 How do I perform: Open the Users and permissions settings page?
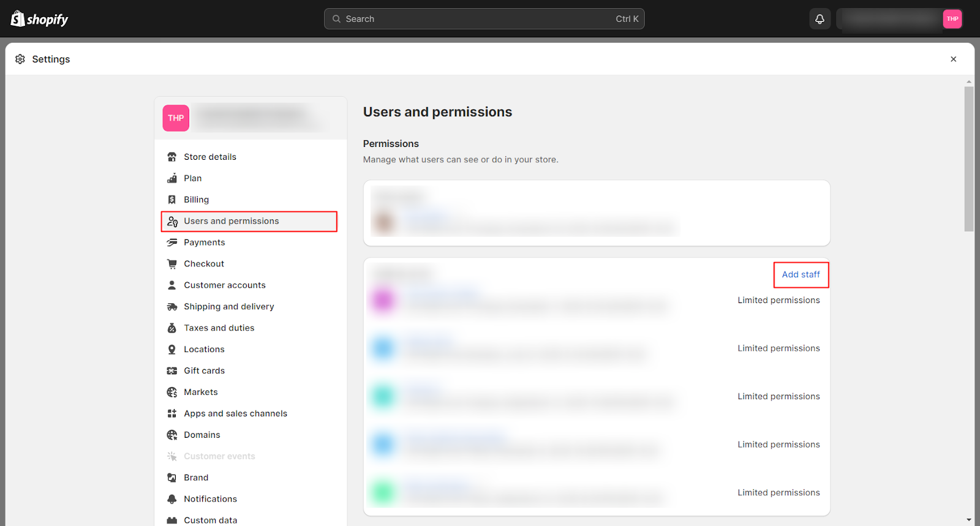pos(249,221)
